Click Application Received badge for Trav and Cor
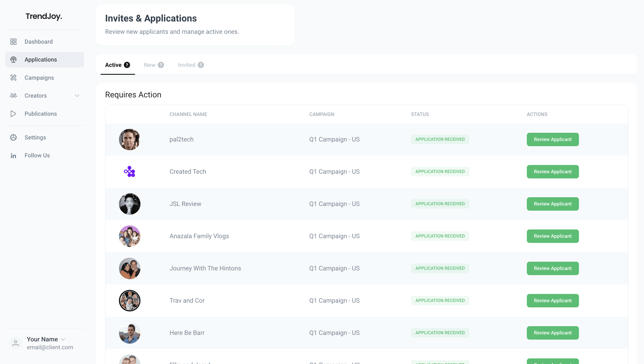The image size is (644, 364). point(440,301)
